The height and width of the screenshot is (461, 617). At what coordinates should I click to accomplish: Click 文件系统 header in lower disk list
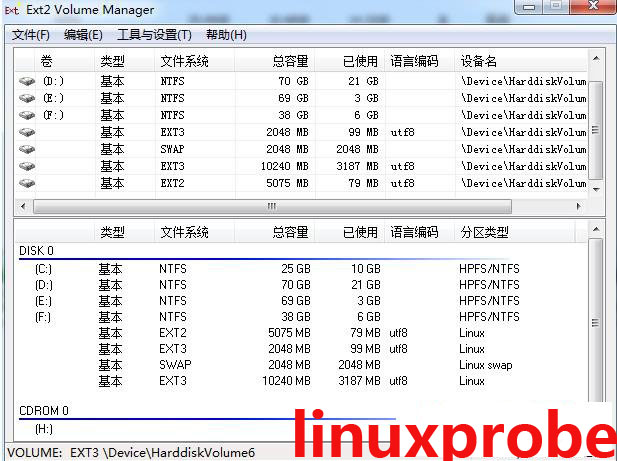coord(195,232)
